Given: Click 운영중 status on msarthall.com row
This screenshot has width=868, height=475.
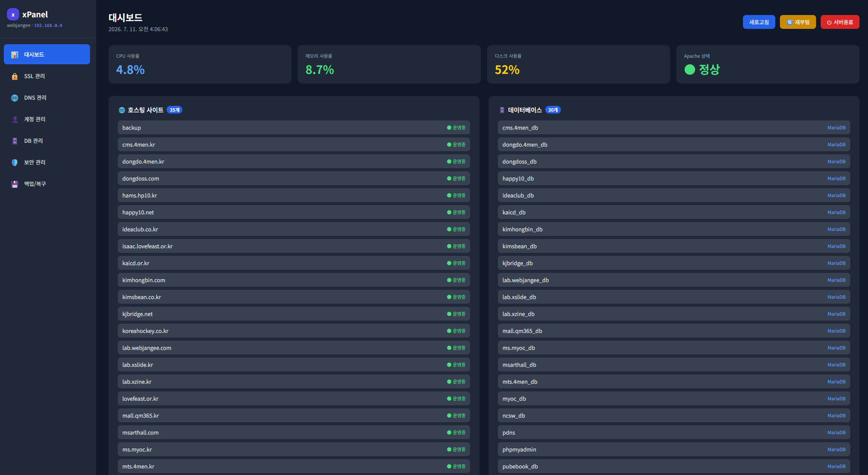Looking at the screenshot, I should 456,433.
